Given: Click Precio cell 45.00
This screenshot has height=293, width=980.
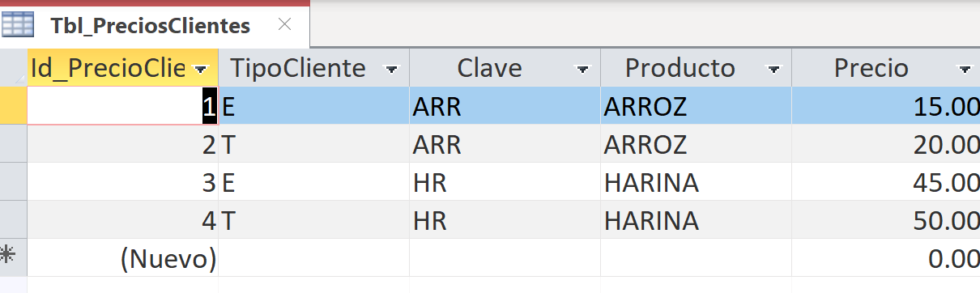Looking at the screenshot, I should click(886, 182).
